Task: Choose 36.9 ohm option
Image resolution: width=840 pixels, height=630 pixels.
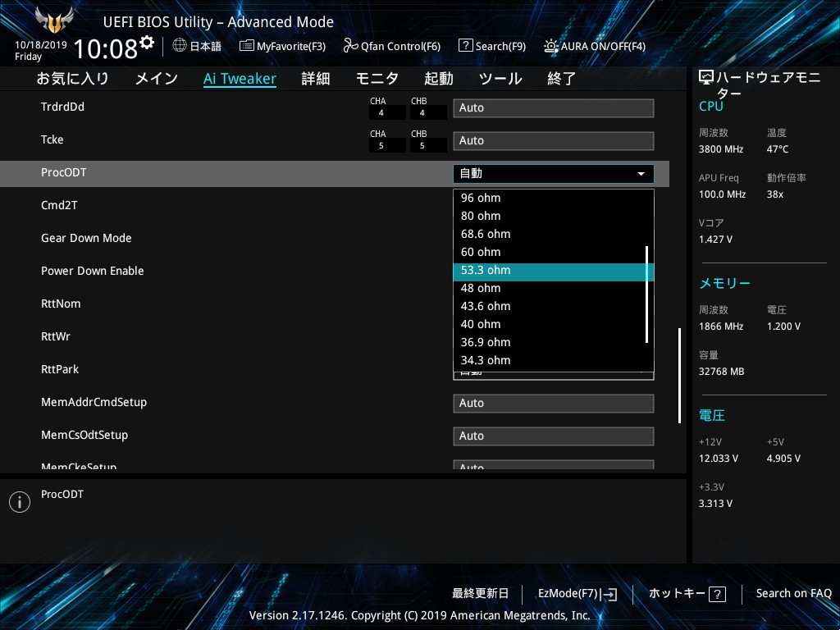Action: point(550,342)
